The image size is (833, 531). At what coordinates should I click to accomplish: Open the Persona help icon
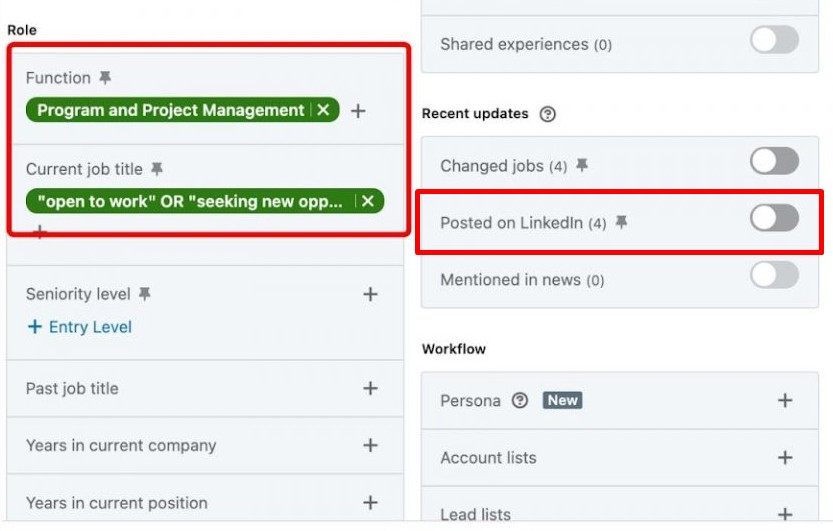[x=520, y=400]
